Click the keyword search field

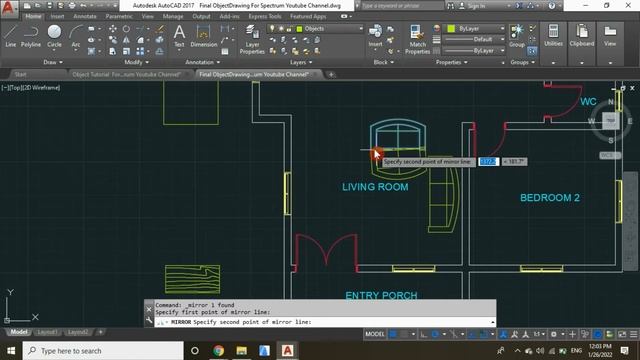(x=402, y=6)
